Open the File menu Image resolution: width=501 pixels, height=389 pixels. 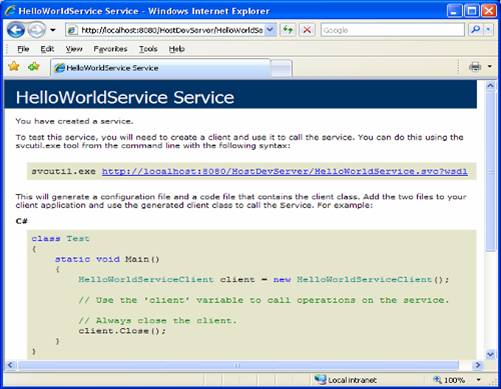pyautogui.click(x=23, y=49)
